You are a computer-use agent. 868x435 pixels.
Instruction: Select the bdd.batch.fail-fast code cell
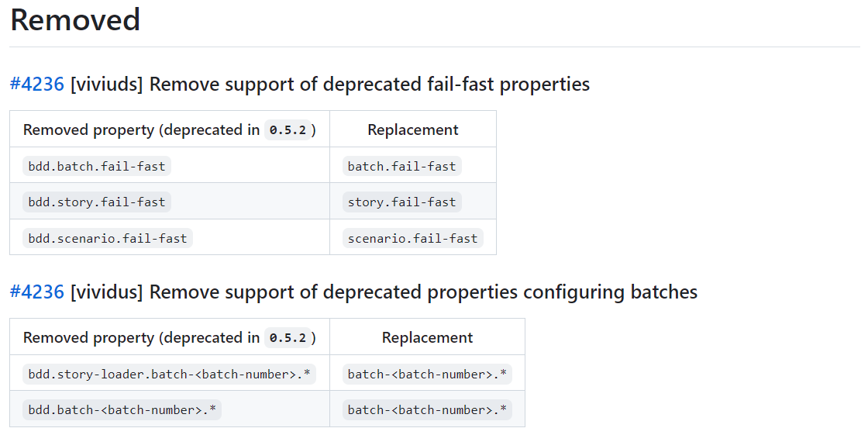point(97,166)
